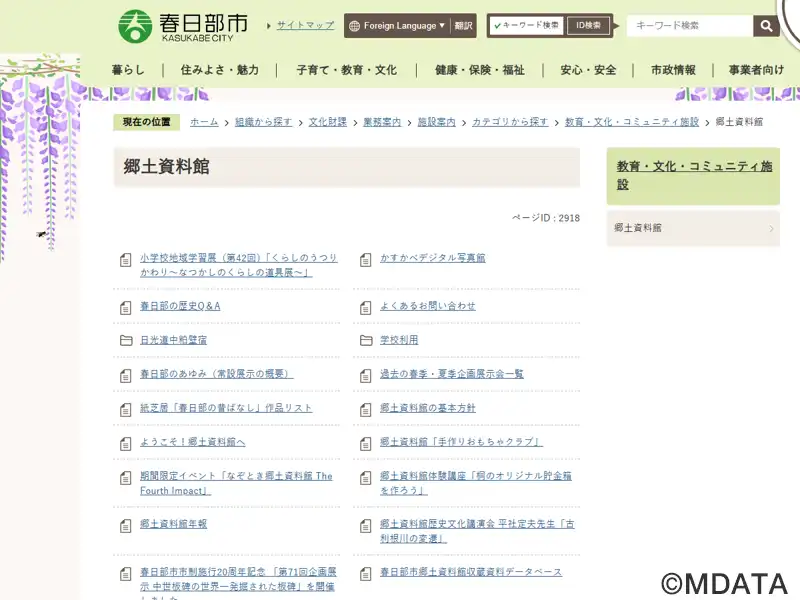Viewport: 800px width, 600px height.
Task: Click page icon beside 歴史文化講演会 link
Action: (x=365, y=526)
